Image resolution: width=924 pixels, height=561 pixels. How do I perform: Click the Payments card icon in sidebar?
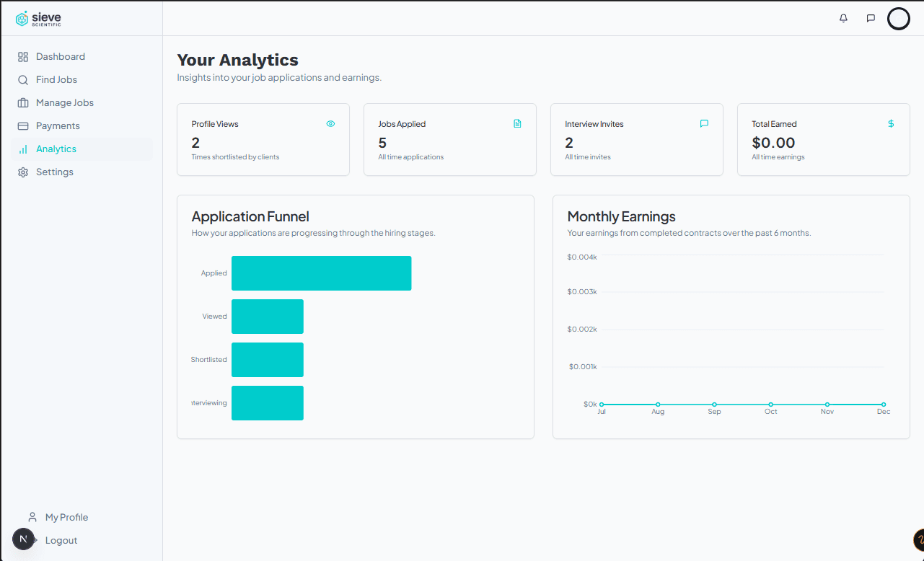coord(24,125)
